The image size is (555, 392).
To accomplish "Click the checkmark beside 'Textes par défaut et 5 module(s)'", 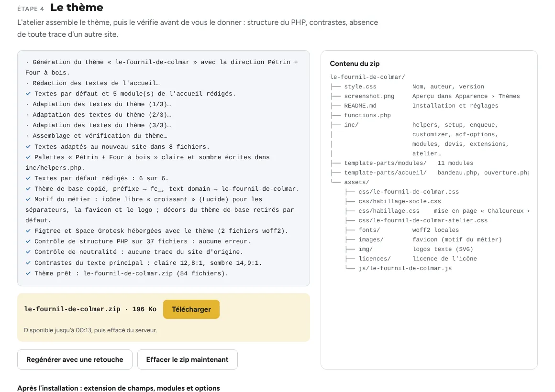I will (28, 94).
